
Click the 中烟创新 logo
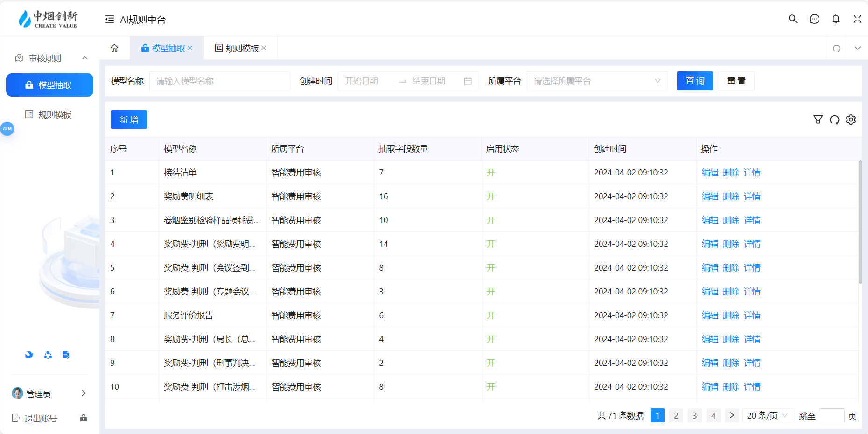48,19
